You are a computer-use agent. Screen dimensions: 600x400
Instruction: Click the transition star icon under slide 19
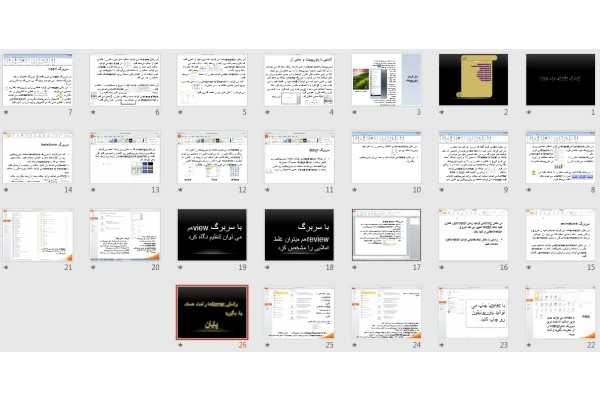point(180,267)
